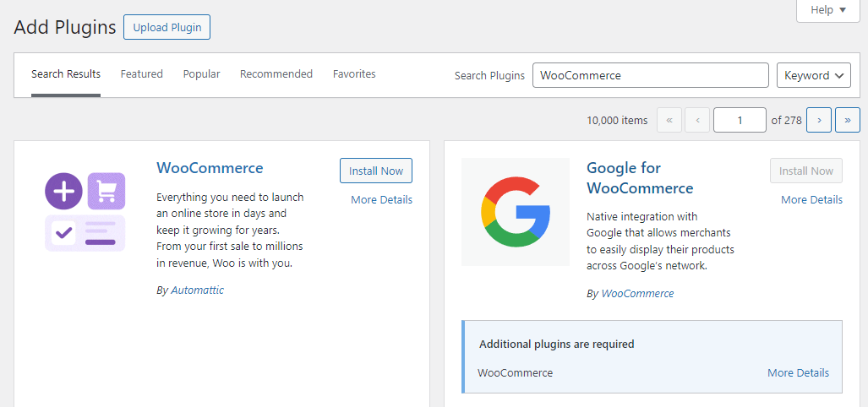Click the WooCommerce plugin icon

(85, 212)
